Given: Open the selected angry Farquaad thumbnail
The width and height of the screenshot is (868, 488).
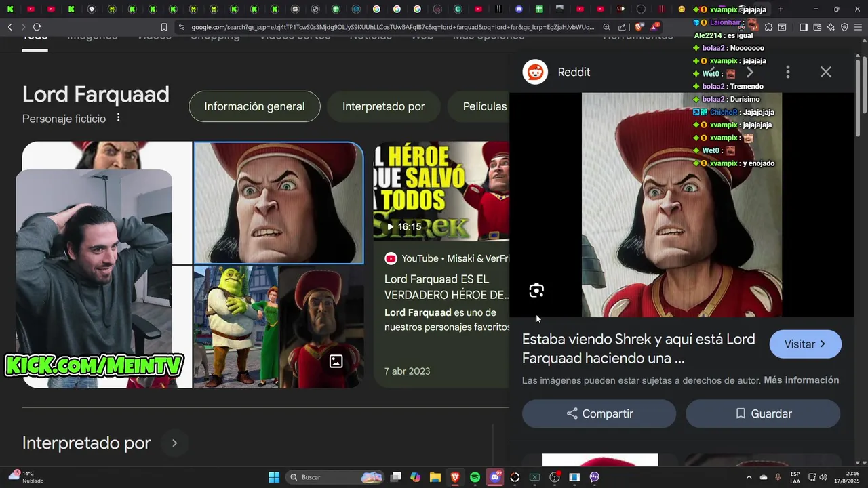Looking at the screenshot, I should 279,203.
